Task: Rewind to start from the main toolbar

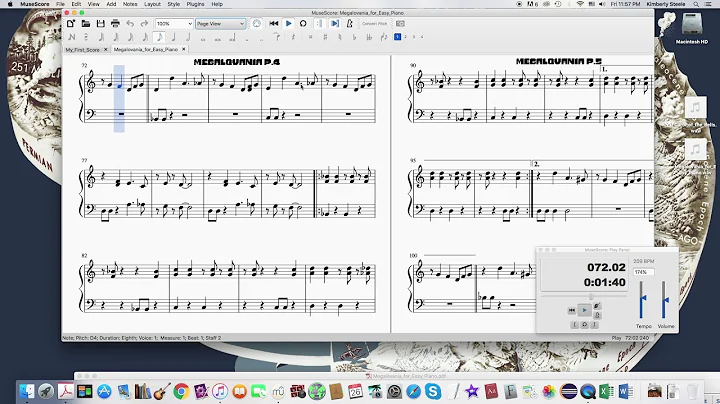Action: (x=274, y=23)
